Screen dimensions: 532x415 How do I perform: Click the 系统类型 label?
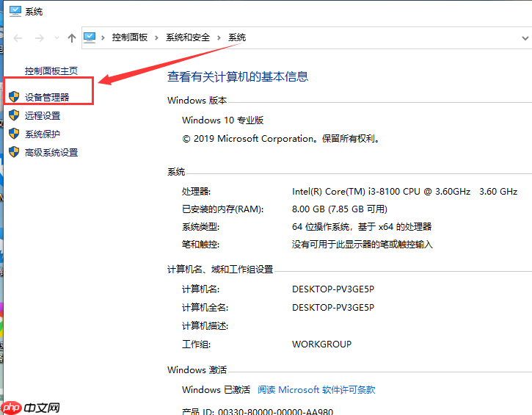click(x=200, y=226)
